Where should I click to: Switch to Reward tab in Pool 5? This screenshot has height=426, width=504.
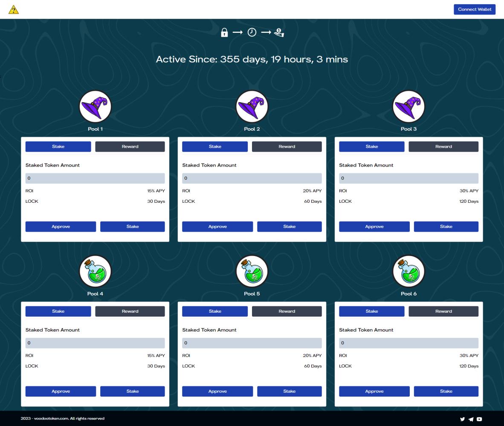[x=287, y=311]
